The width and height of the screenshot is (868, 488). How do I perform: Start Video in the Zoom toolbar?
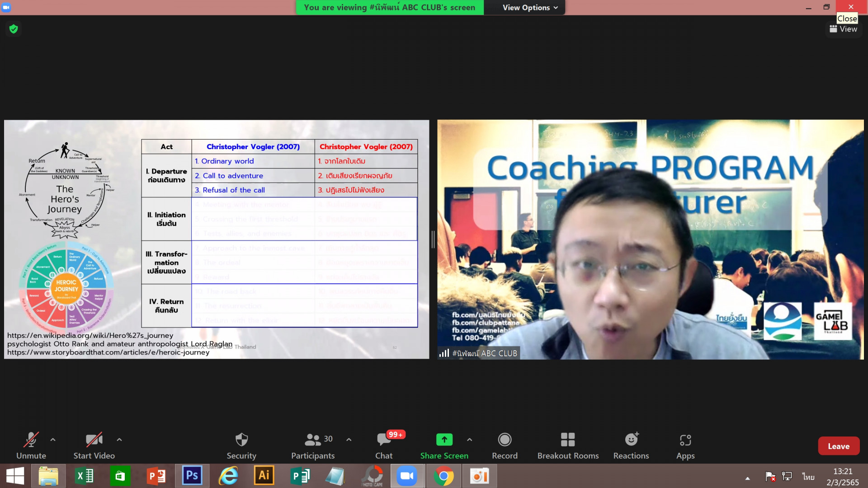point(94,446)
